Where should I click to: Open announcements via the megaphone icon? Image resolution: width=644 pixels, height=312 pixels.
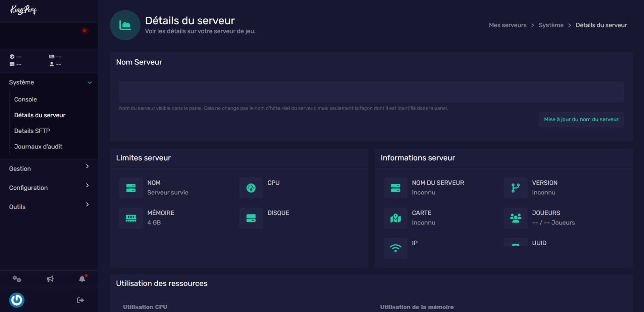point(50,279)
